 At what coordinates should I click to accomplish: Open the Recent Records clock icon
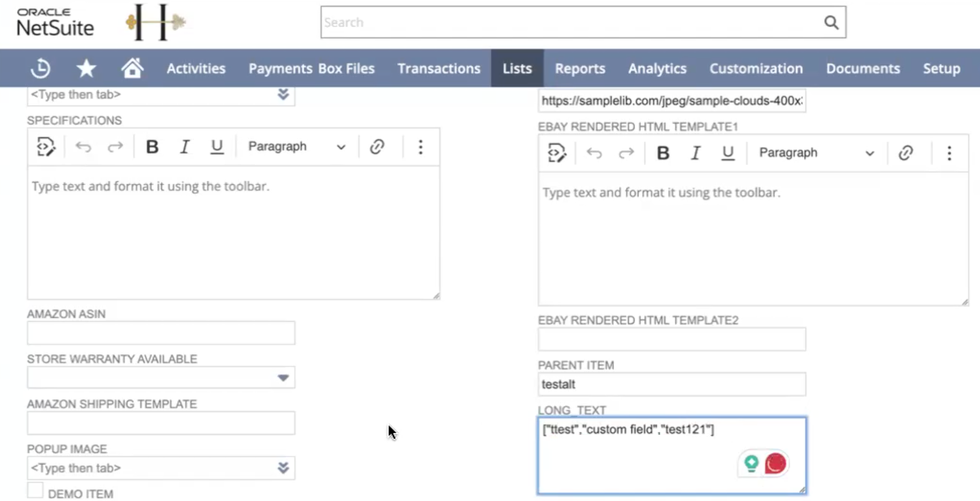click(41, 68)
